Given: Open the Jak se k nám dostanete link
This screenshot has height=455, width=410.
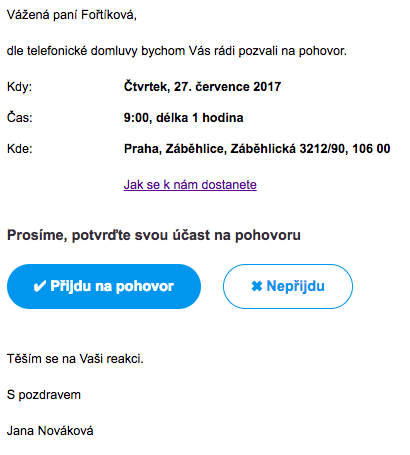Looking at the screenshot, I should point(190,184).
